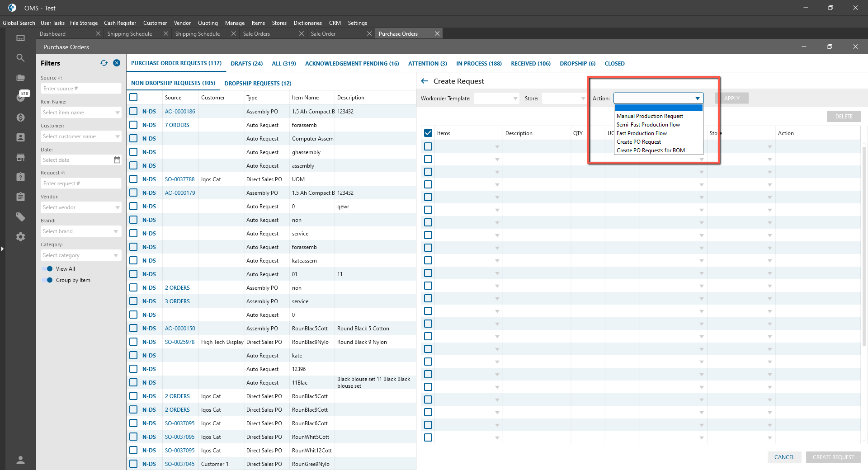The image size is (868, 470).
Task: Toggle the Group by Item switch
Action: tap(47, 280)
